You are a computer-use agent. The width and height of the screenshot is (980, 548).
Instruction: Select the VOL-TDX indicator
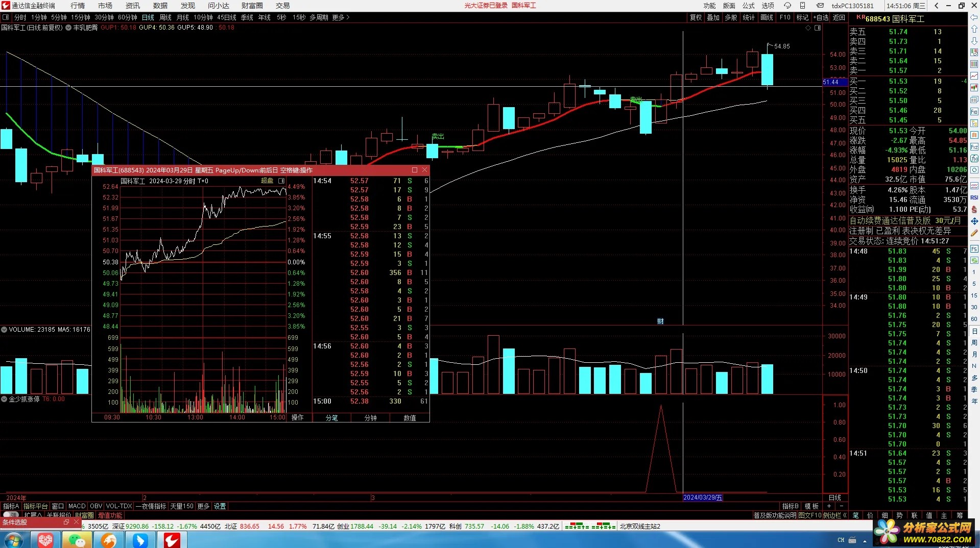119,506
